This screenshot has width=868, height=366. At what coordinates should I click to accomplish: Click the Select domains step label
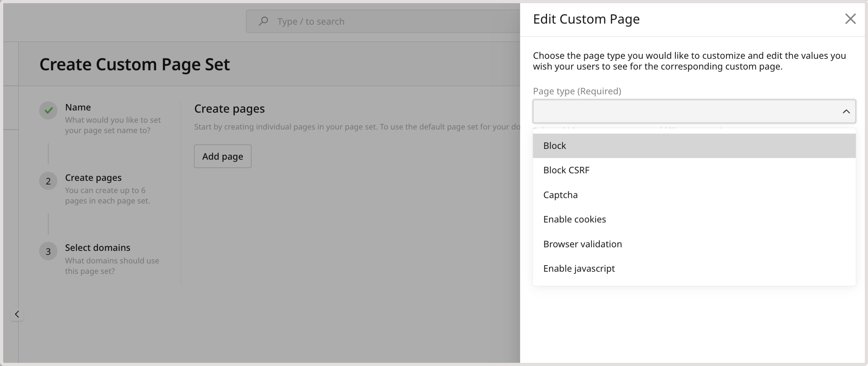coord(97,247)
